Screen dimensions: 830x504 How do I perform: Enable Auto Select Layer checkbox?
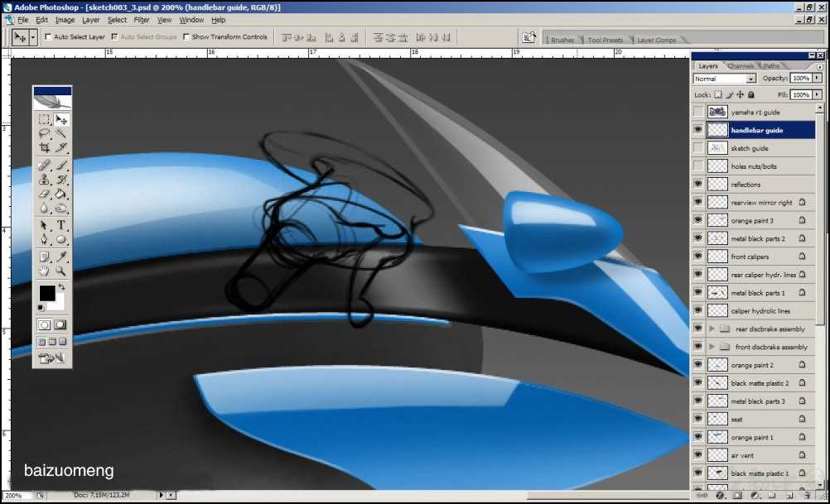click(x=48, y=37)
